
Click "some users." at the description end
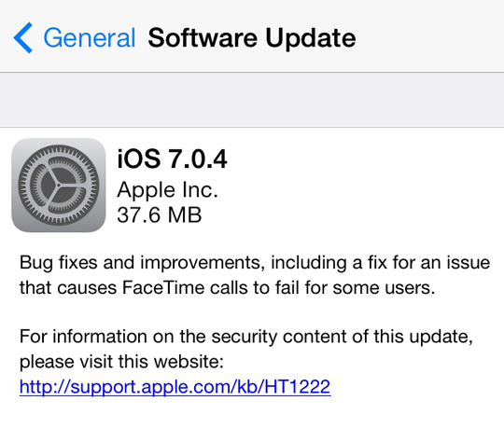(x=384, y=287)
